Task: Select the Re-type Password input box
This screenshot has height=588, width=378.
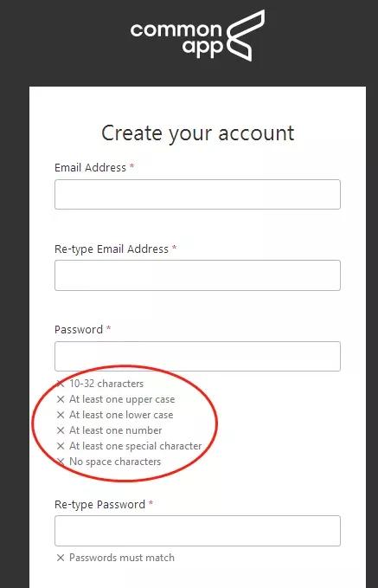Action: click(x=197, y=531)
